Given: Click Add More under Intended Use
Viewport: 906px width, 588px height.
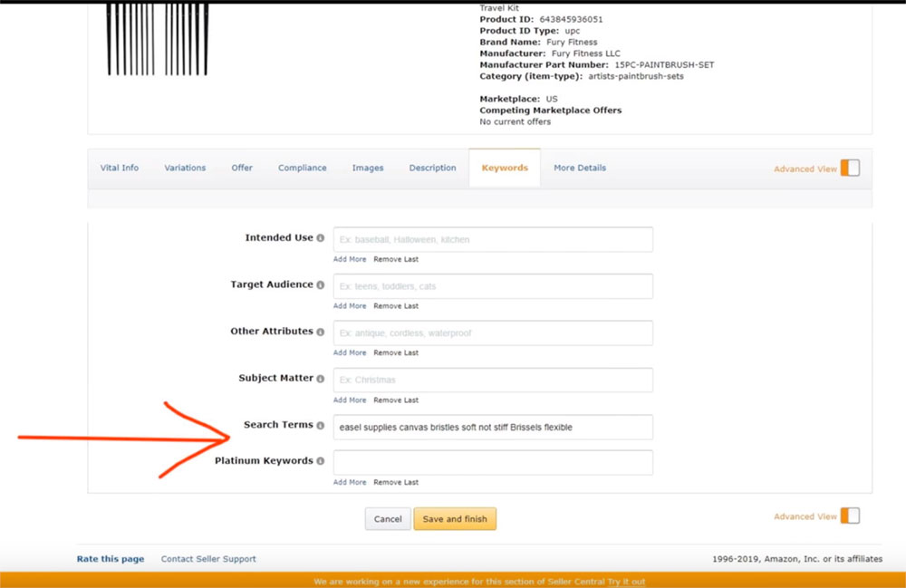Looking at the screenshot, I should [x=350, y=259].
